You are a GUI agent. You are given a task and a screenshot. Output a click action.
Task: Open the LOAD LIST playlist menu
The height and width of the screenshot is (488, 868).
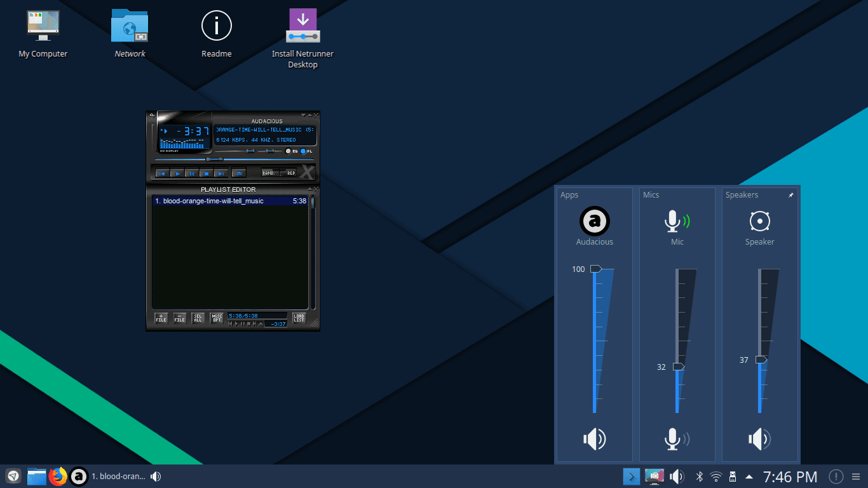click(x=299, y=318)
